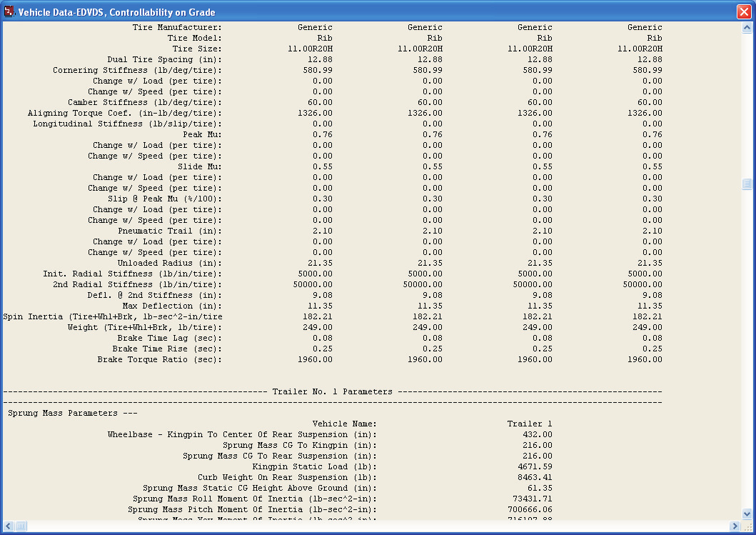Click the vertical scrollbar thumb
This screenshot has height=535, width=756.
[x=747, y=184]
